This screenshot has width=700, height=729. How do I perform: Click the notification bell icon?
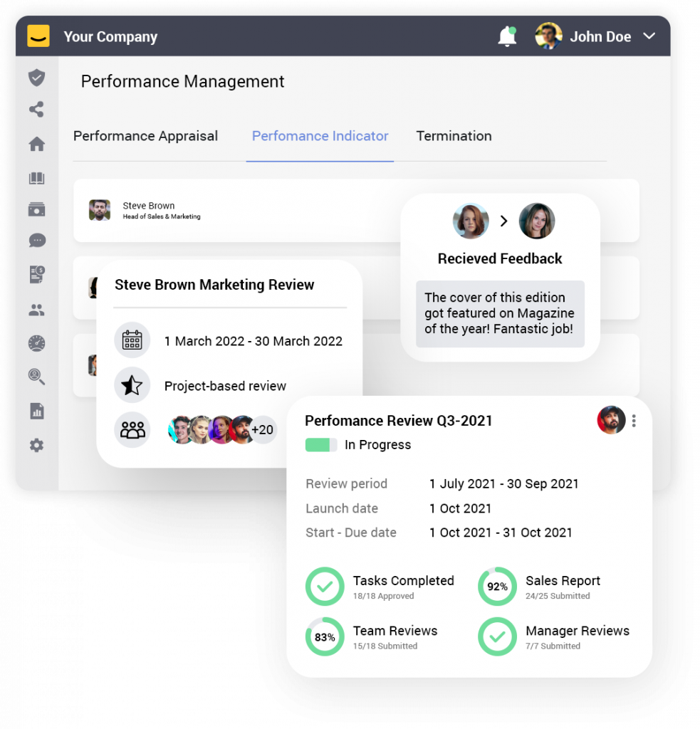[x=507, y=36]
